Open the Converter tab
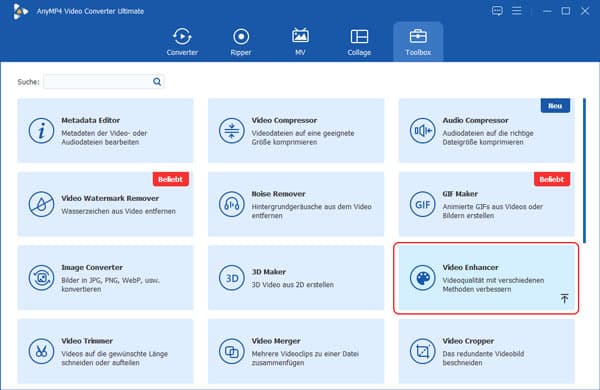Image resolution: width=600 pixels, height=390 pixels. (x=182, y=42)
